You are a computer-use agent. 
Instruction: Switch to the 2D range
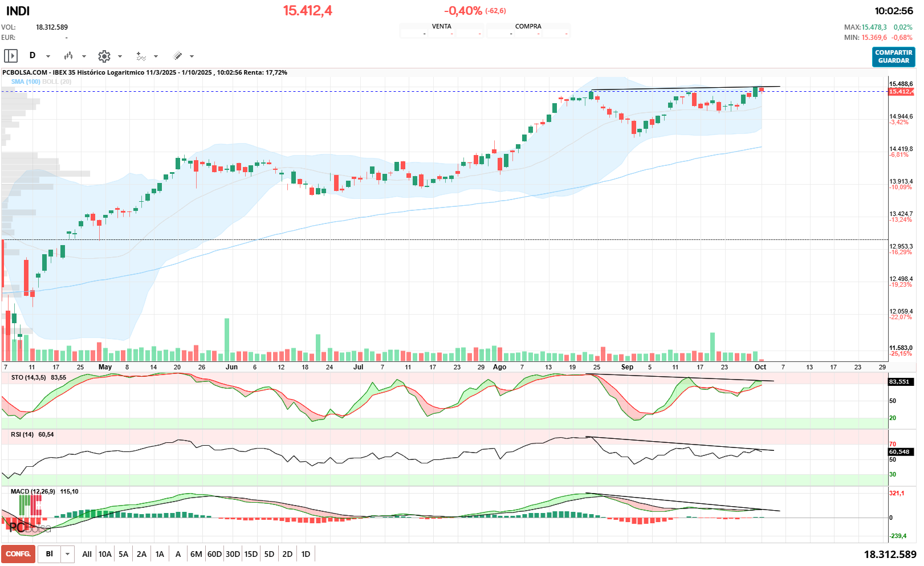tap(287, 554)
